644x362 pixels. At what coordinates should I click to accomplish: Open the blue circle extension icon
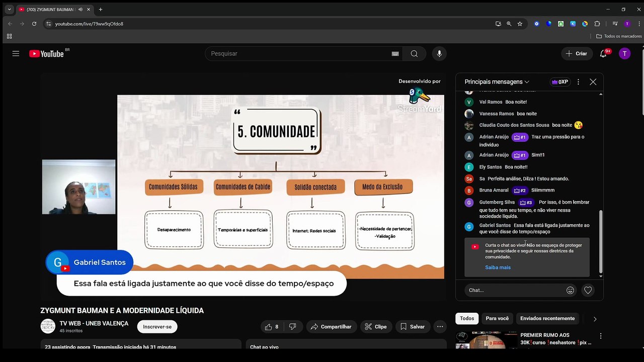click(x=537, y=24)
